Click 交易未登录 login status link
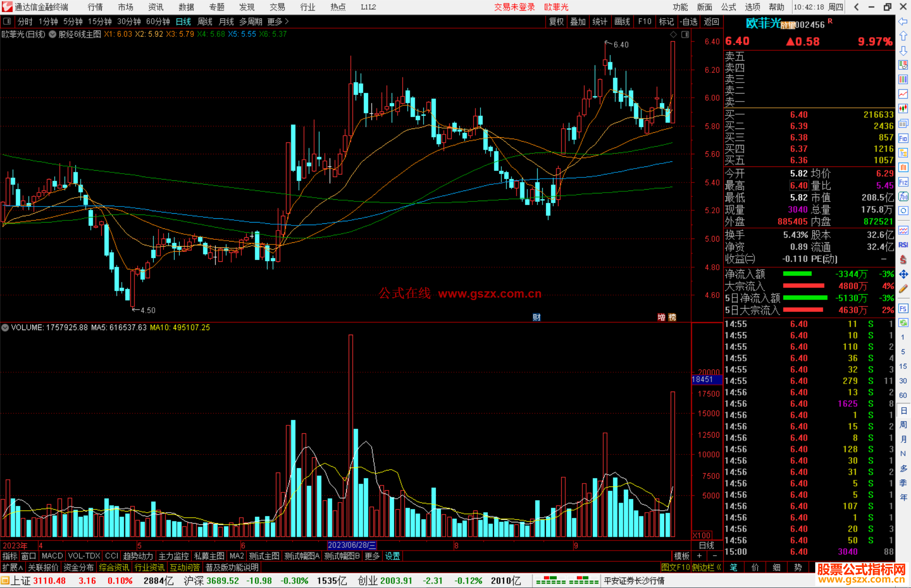This screenshot has width=911, height=588. pyautogui.click(x=515, y=7)
